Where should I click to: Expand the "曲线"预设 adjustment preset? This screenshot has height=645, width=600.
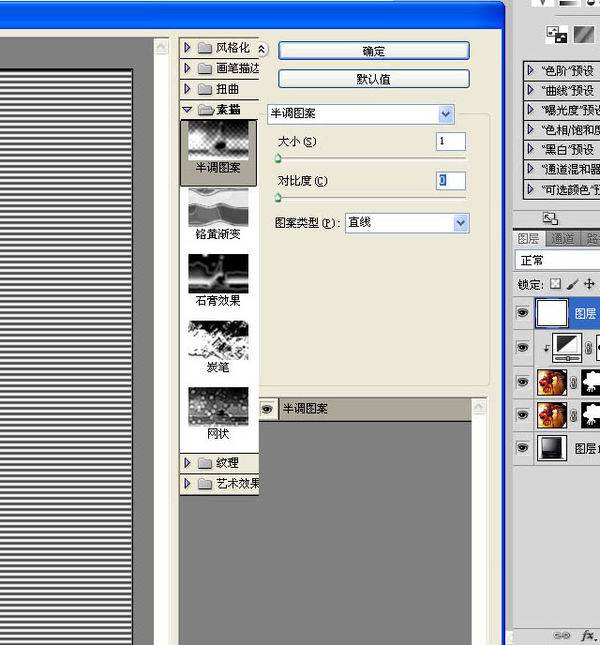click(531, 90)
